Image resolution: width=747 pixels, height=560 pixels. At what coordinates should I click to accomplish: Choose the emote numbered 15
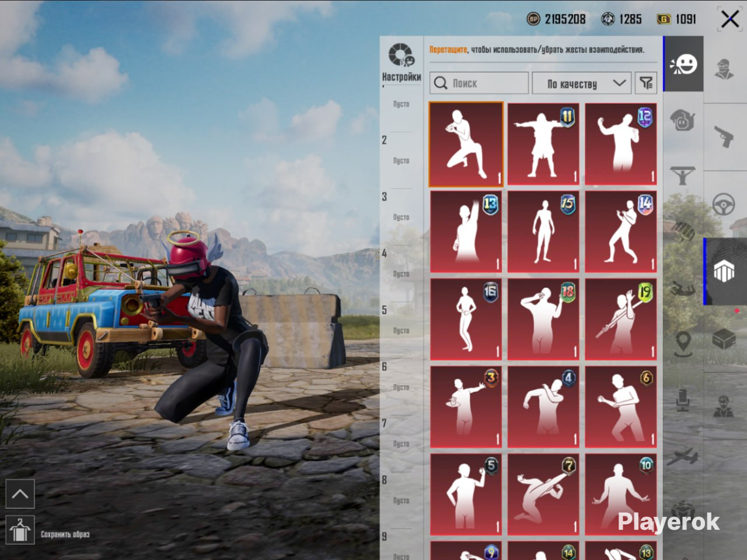tap(543, 232)
